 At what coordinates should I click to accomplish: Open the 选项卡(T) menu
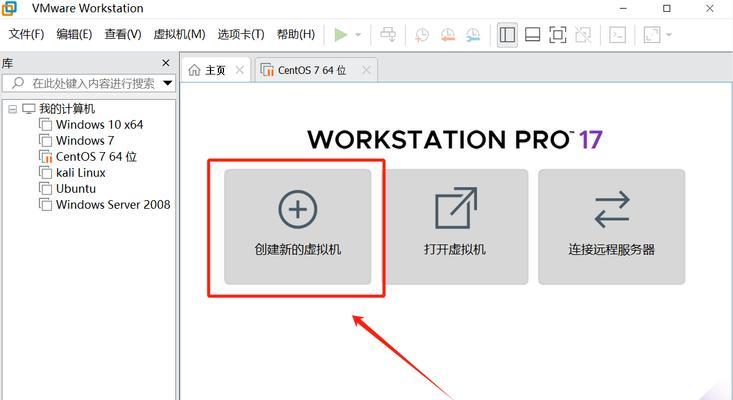[x=241, y=34]
